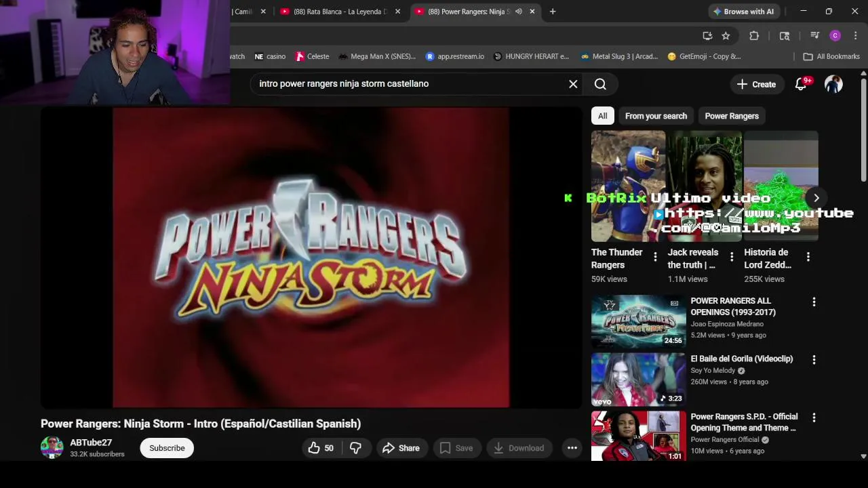Click the Download video button
The width and height of the screenshot is (868, 488).
[x=519, y=448]
